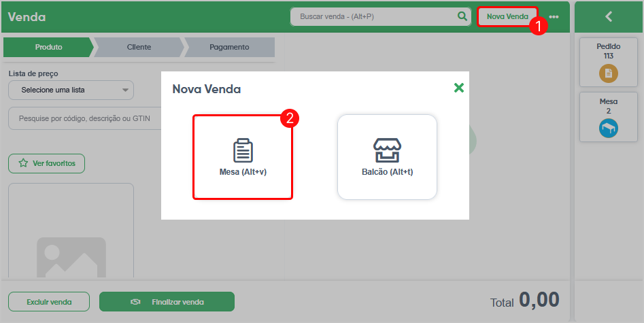644x323 pixels.
Task: Select the Mesa clipboard icon
Action: pos(243,150)
